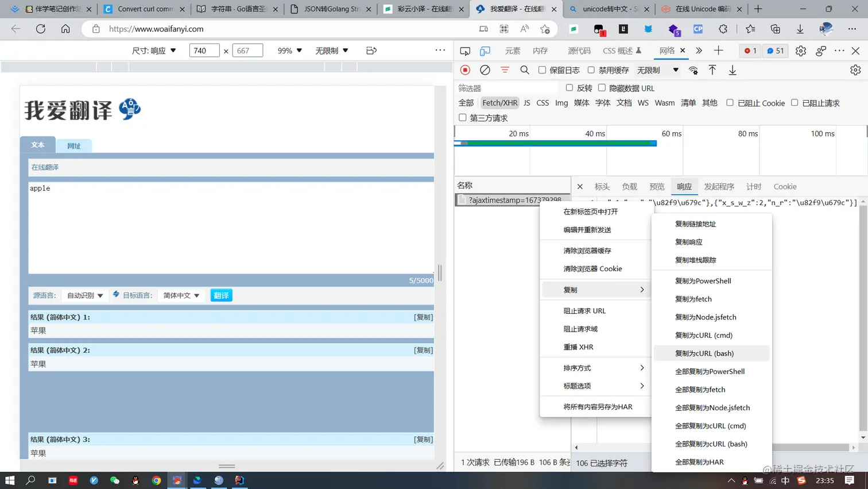
Task: Click the 筛选器 filter input field
Action: tap(507, 88)
